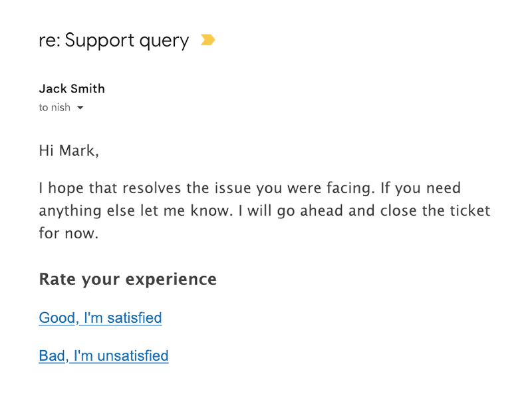This screenshot has height=408, width=532.
Task: Click the word "satisfied" in the Good link
Action: [x=134, y=318]
